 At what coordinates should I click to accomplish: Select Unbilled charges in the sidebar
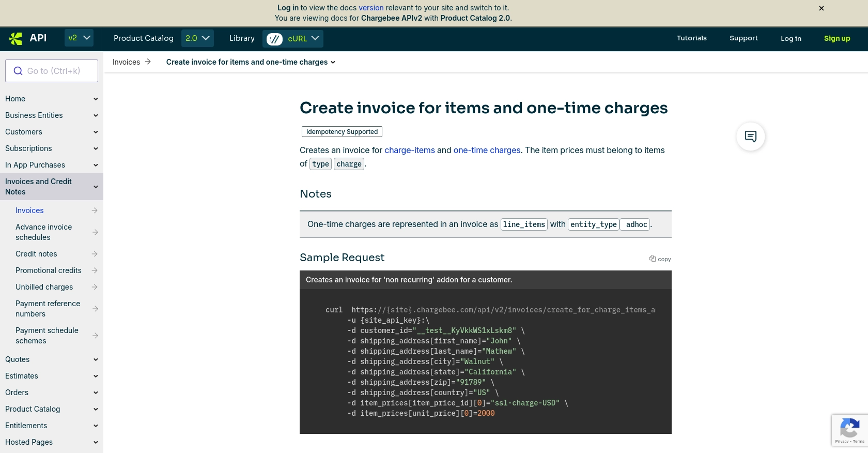pos(44,287)
